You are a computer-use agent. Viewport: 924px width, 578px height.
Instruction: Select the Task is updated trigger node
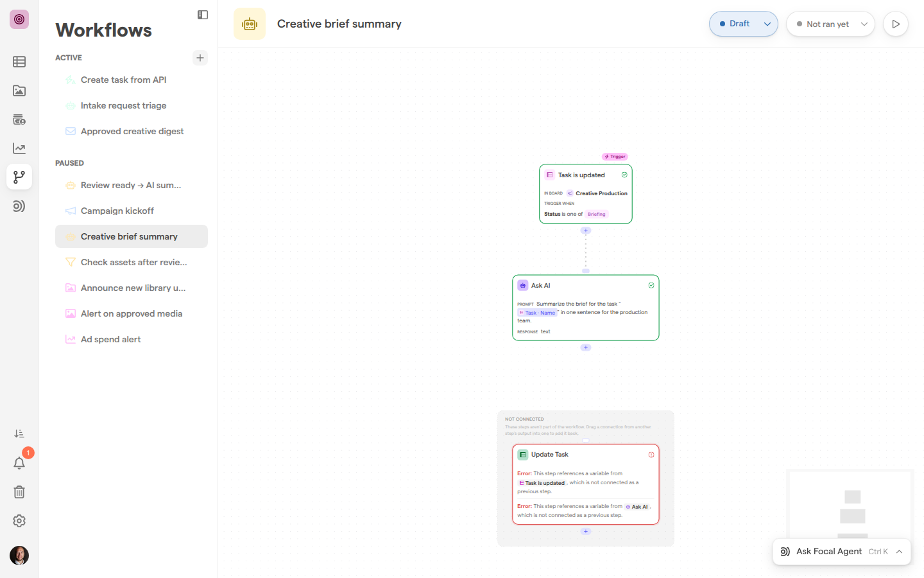tap(586, 194)
